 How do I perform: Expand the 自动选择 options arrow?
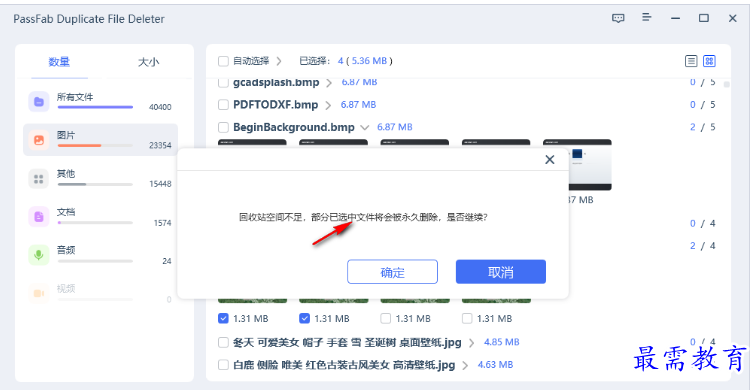pos(279,61)
